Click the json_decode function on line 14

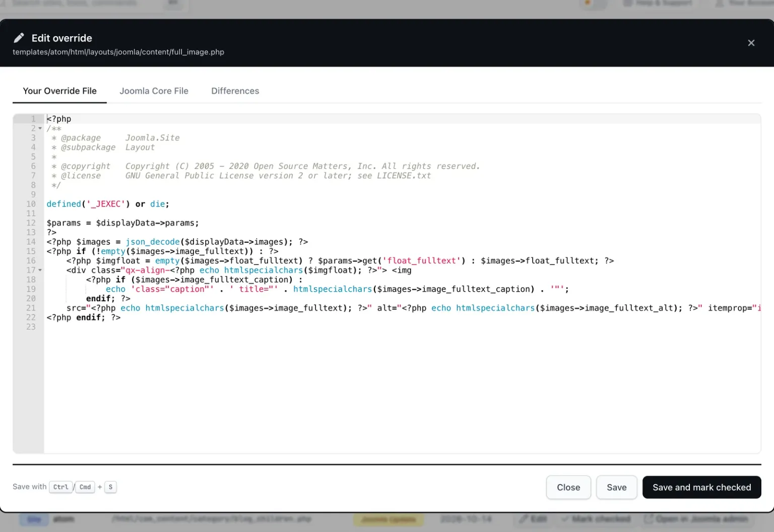(x=153, y=242)
